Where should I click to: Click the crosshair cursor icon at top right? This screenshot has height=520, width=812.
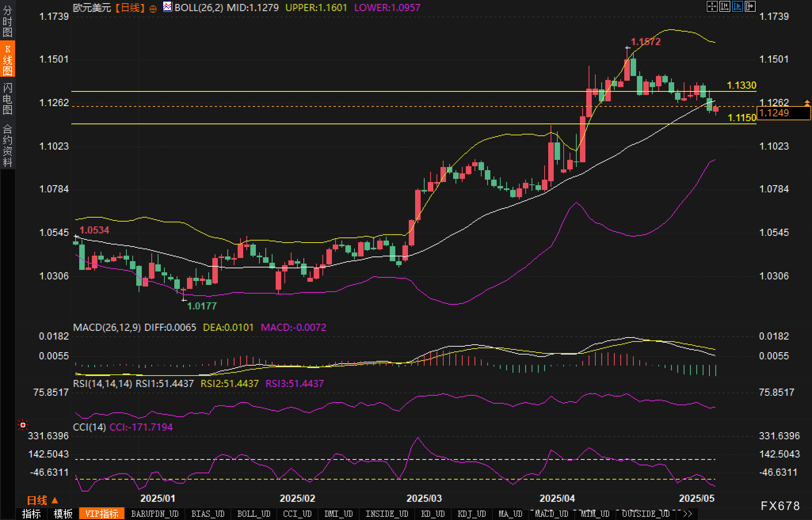[x=712, y=6]
